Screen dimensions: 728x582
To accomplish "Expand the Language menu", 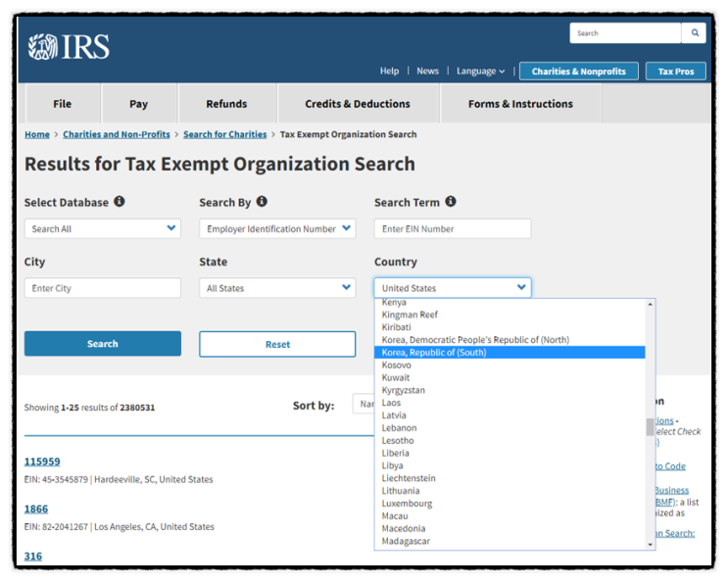I will pyautogui.click(x=480, y=71).
